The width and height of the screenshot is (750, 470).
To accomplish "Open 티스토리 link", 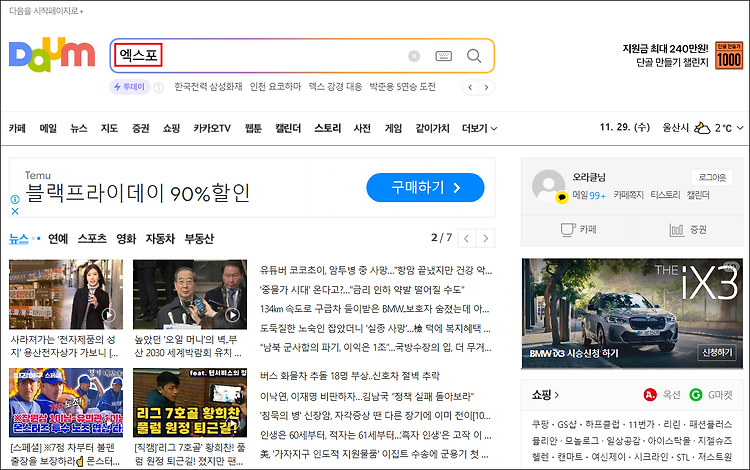I will pos(665,195).
